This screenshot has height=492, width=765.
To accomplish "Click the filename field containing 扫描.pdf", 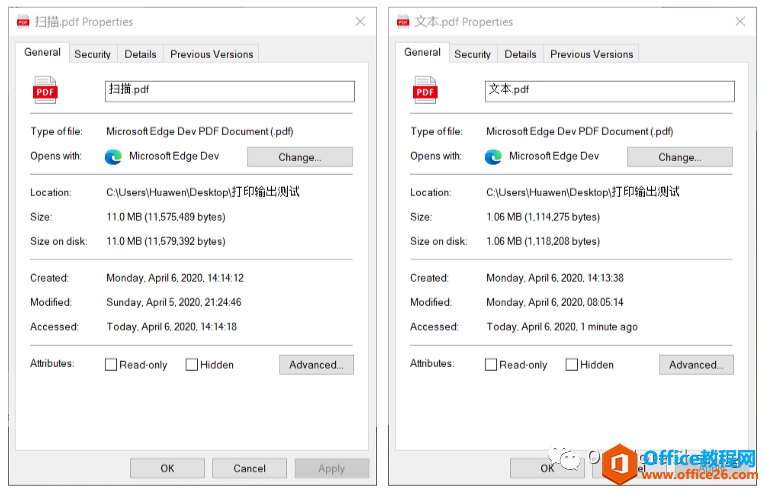I will point(230,90).
